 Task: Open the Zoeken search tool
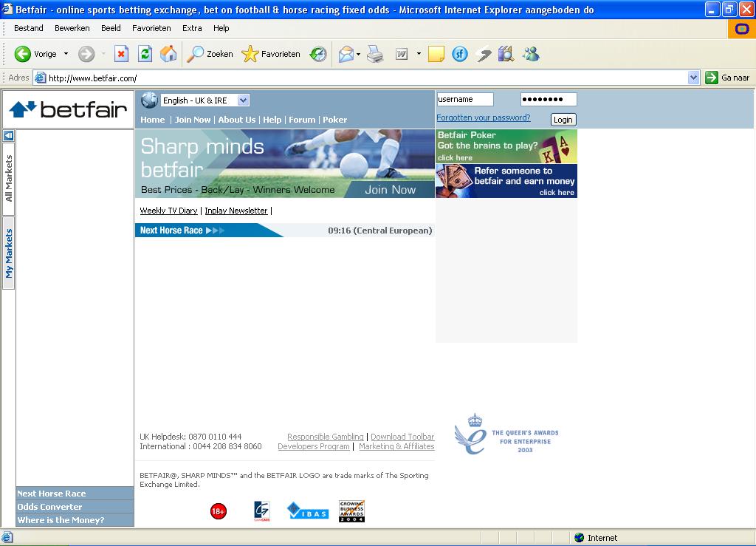[210, 54]
